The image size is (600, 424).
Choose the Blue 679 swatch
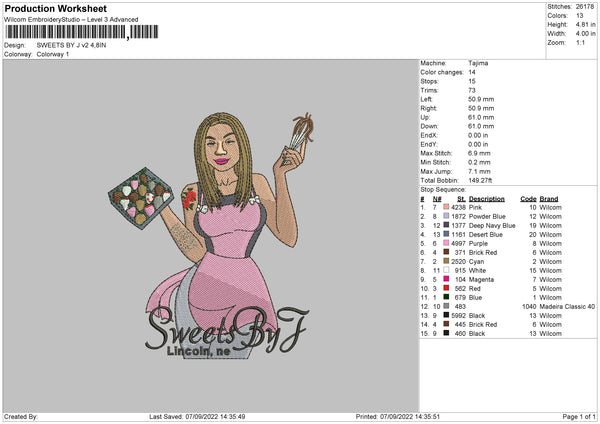446,297
